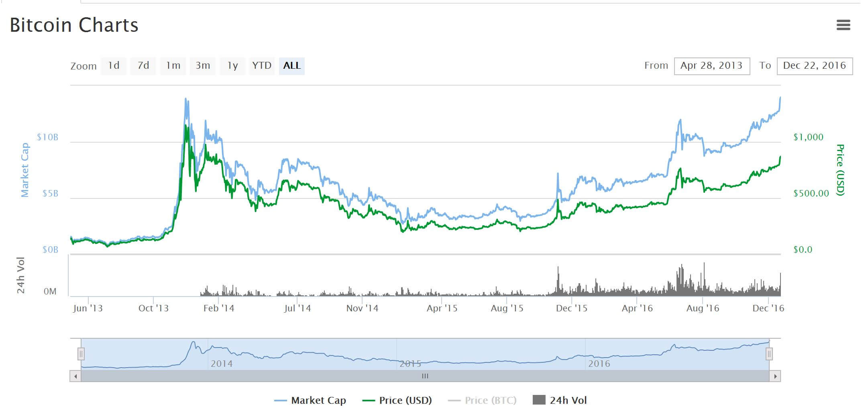Click the 2016 label in navigator

click(x=599, y=364)
